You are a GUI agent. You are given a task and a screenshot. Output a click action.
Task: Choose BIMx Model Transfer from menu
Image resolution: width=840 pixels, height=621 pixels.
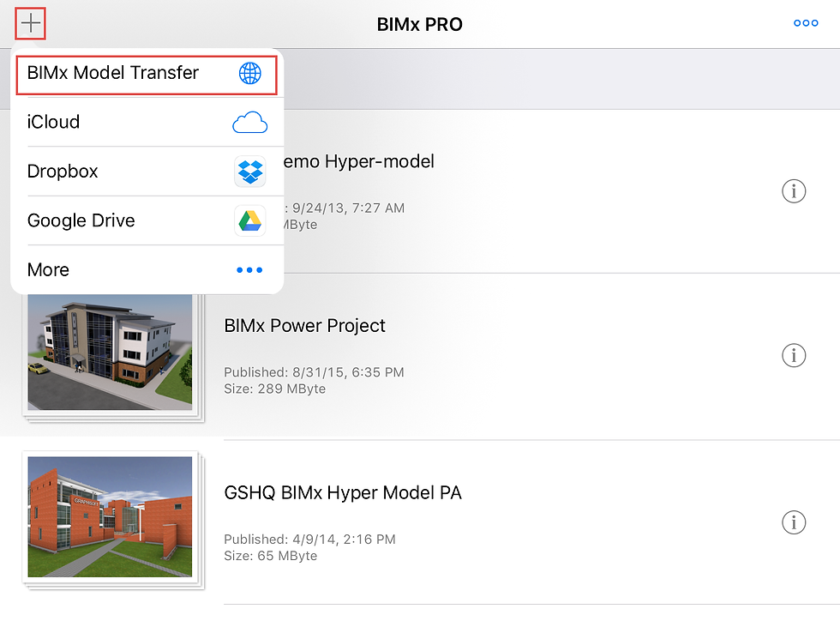point(147,74)
